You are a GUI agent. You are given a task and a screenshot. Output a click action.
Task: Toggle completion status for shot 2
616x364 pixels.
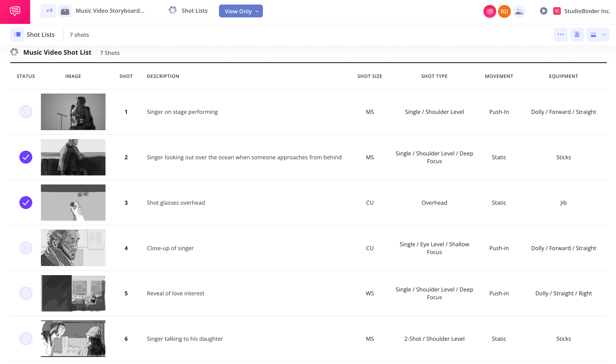pyautogui.click(x=26, y=157)
